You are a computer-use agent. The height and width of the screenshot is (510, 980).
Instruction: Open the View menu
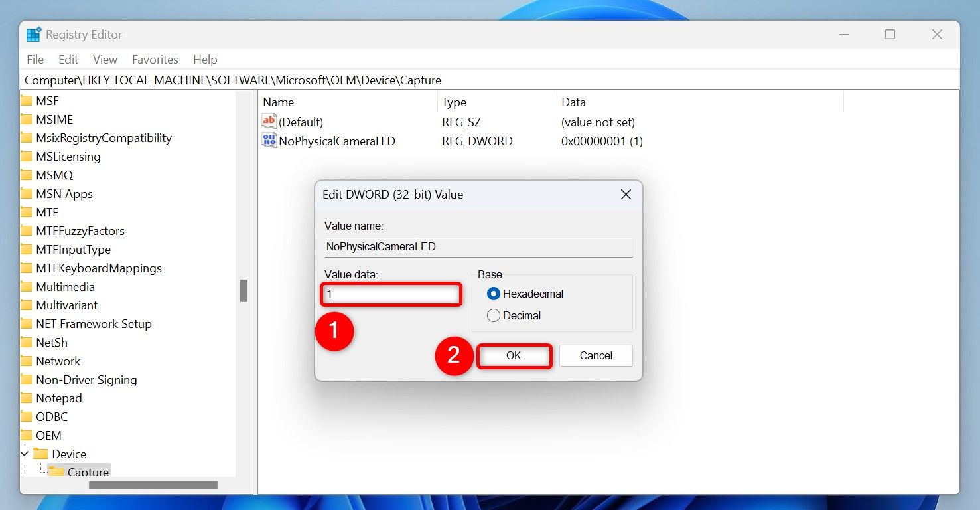click(x=105, y=60)
